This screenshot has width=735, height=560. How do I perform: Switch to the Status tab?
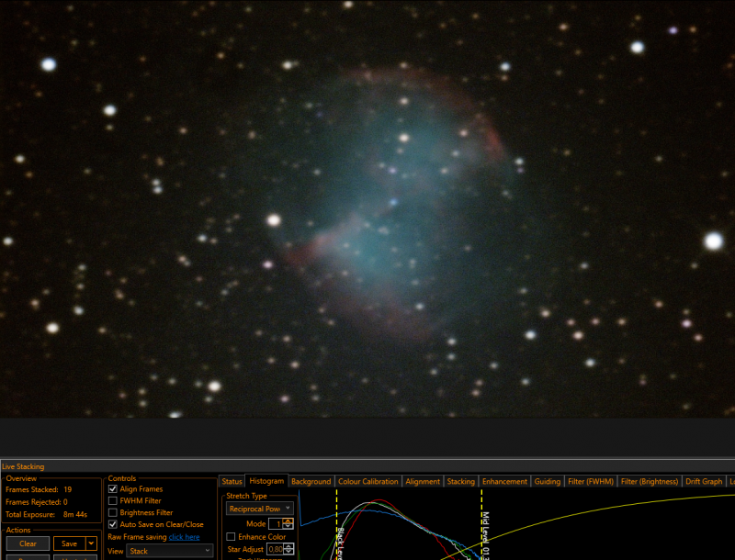232,481
